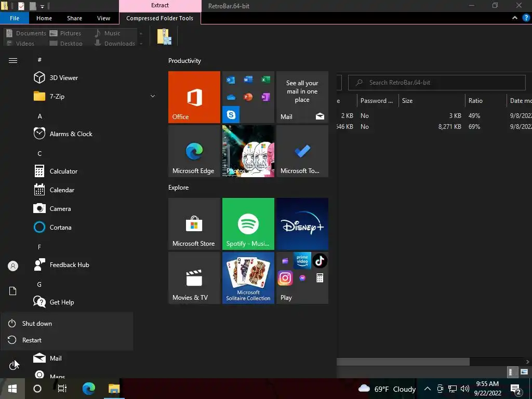This screenshot has height=399, width=532.
Task: Open Maps app at list bottom
Action: 49,375
